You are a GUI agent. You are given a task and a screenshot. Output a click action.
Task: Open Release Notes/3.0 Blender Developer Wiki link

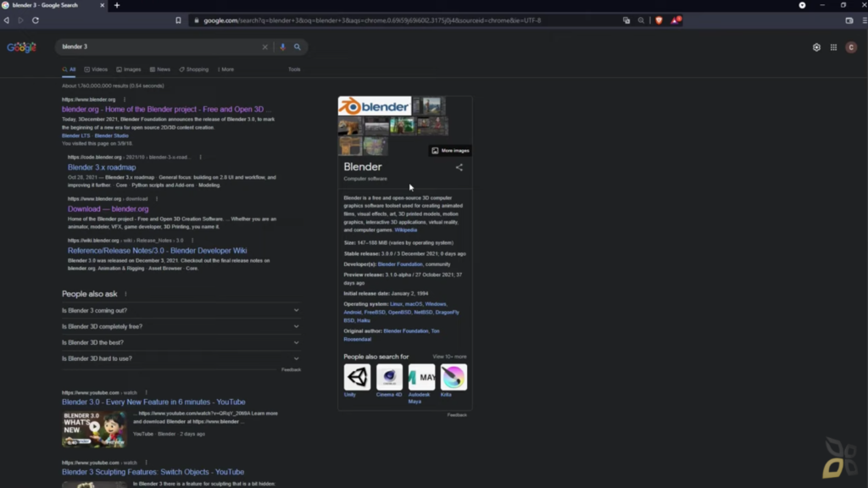[x=157, y=251]
